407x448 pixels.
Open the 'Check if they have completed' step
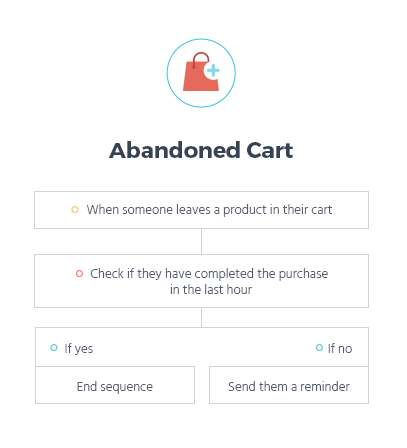[x=201, y=281]
